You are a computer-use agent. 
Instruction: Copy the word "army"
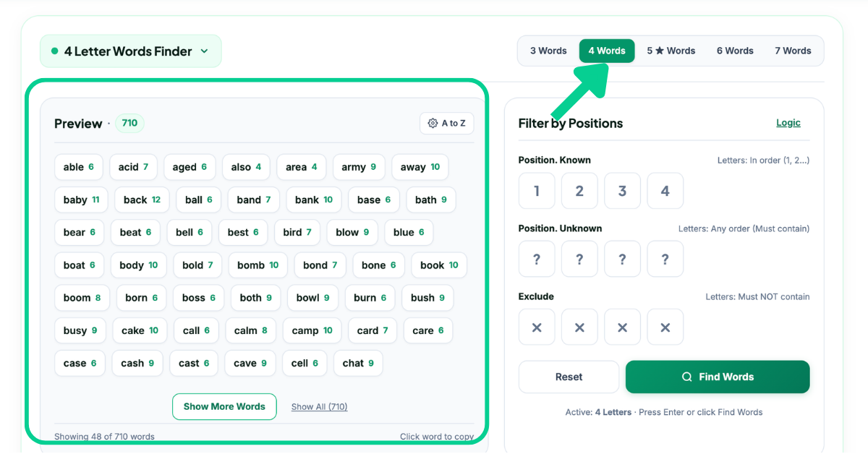[359, 167]
